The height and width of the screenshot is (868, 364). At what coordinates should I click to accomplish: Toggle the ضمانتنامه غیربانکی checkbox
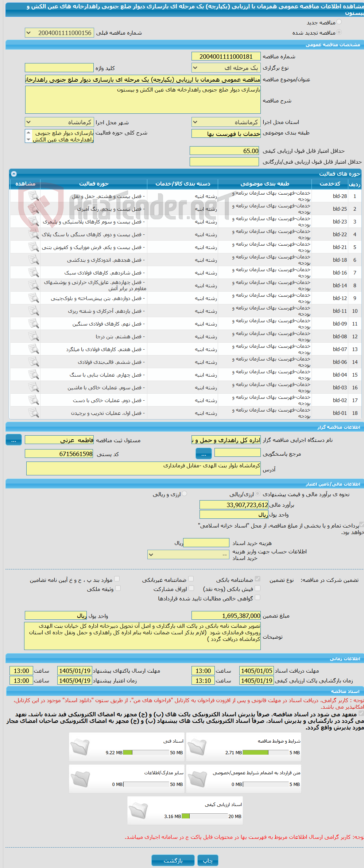click(191, 579)
